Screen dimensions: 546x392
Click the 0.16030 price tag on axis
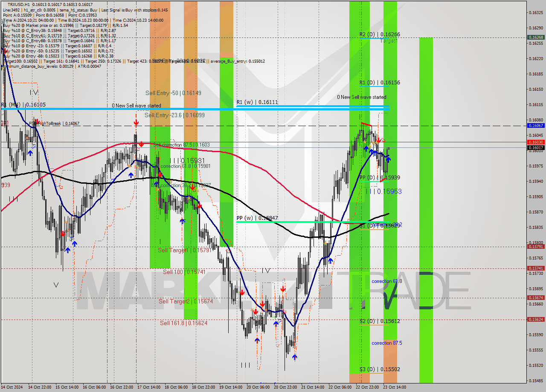click(x=536, y=142)
